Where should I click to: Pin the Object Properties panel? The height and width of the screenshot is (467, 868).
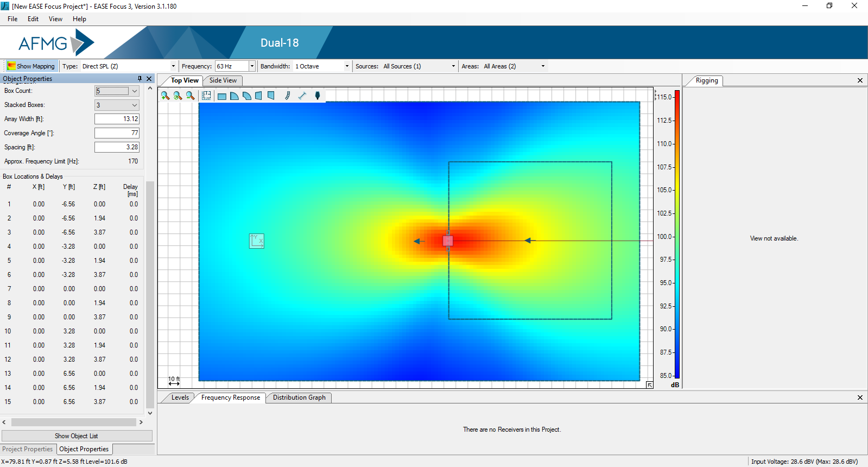coord(140,79)
